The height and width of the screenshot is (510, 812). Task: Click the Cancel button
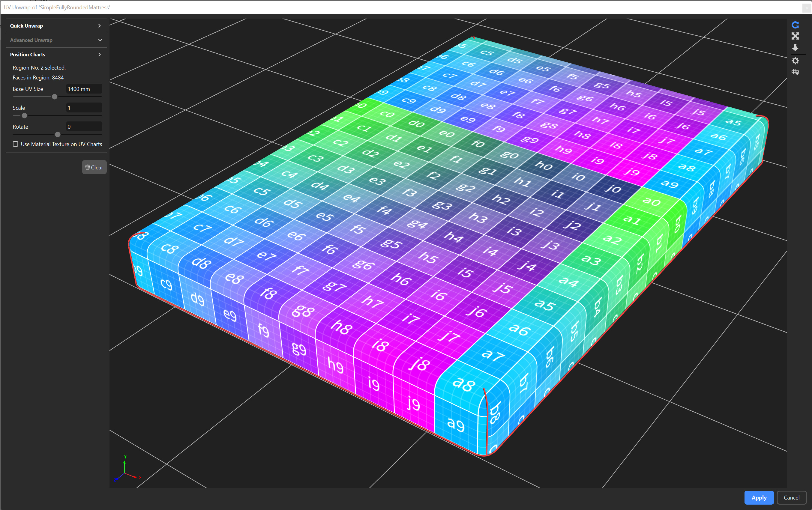point(791,497)
